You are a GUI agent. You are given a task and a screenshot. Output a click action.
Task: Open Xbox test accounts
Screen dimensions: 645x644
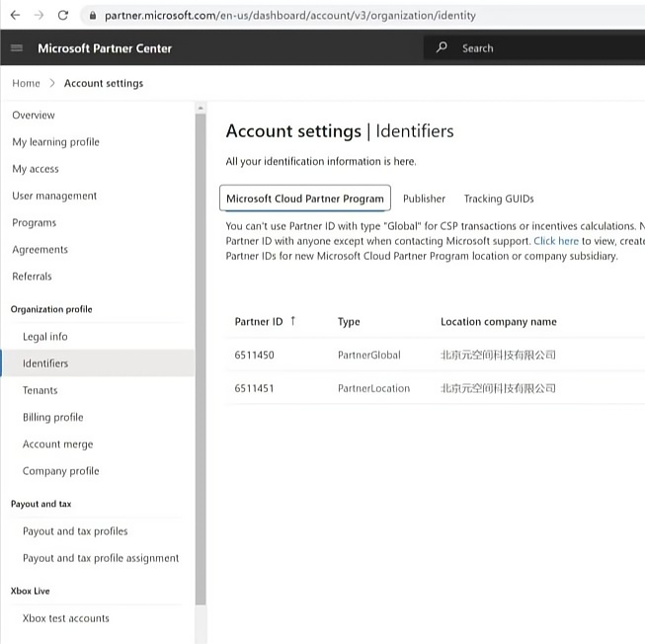66,618
